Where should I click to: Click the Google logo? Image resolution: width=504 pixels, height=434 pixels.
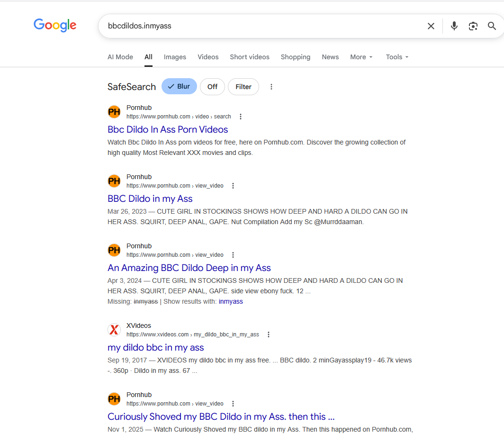[x=55, y=25]
